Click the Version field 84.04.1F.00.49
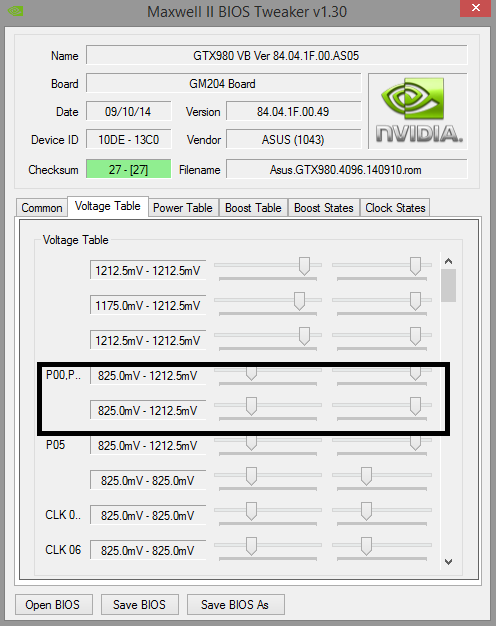The height and width of the screenshot is (626, 496). click(294, 111)
